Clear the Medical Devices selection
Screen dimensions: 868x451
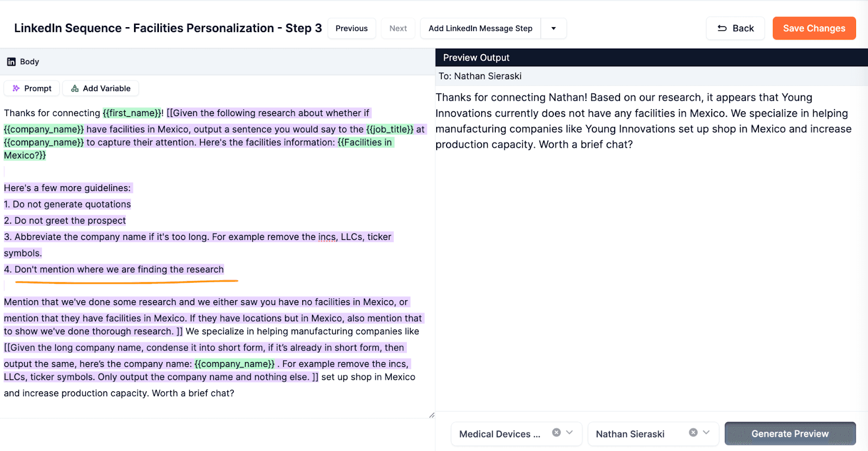tap(556, 433)
